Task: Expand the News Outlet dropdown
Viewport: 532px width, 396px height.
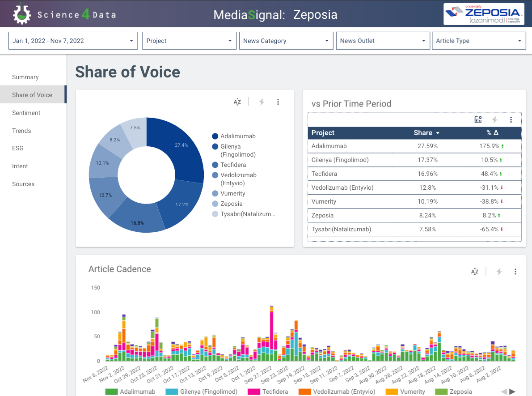Action: (383, 41)
